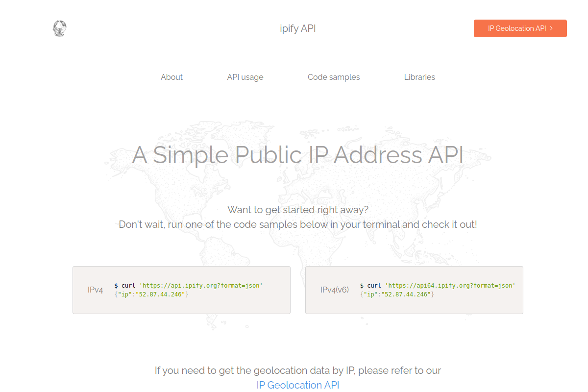Screen dimensions: 588x392
Task: Click 'Want to get started right away?' text
Action: [298, 210]
